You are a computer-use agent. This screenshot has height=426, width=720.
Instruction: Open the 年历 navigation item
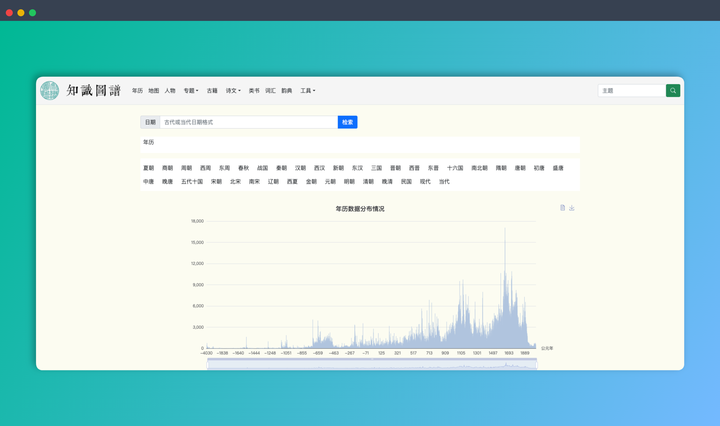pyautogui.click(x=137, y=91)
